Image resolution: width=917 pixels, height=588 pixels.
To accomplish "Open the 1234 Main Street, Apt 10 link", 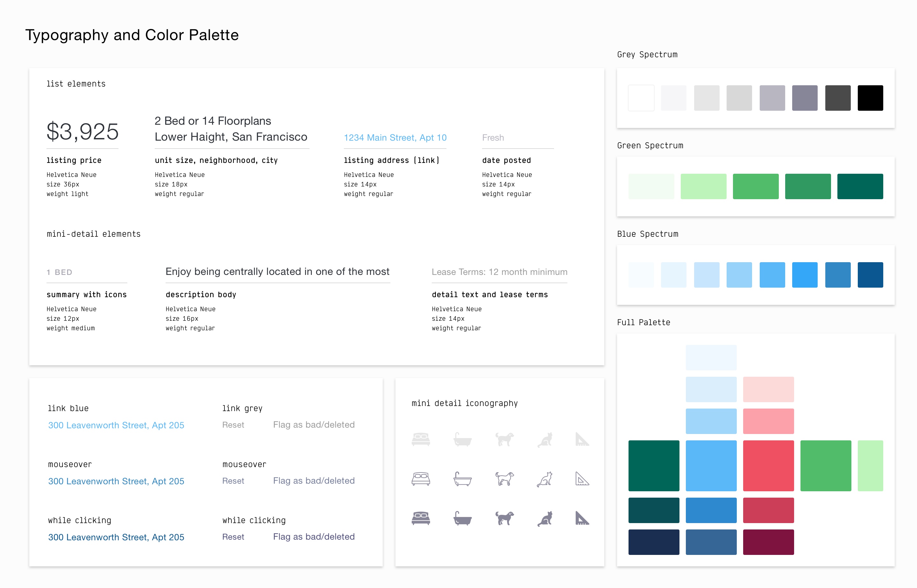I will click(x=395, y=137).
